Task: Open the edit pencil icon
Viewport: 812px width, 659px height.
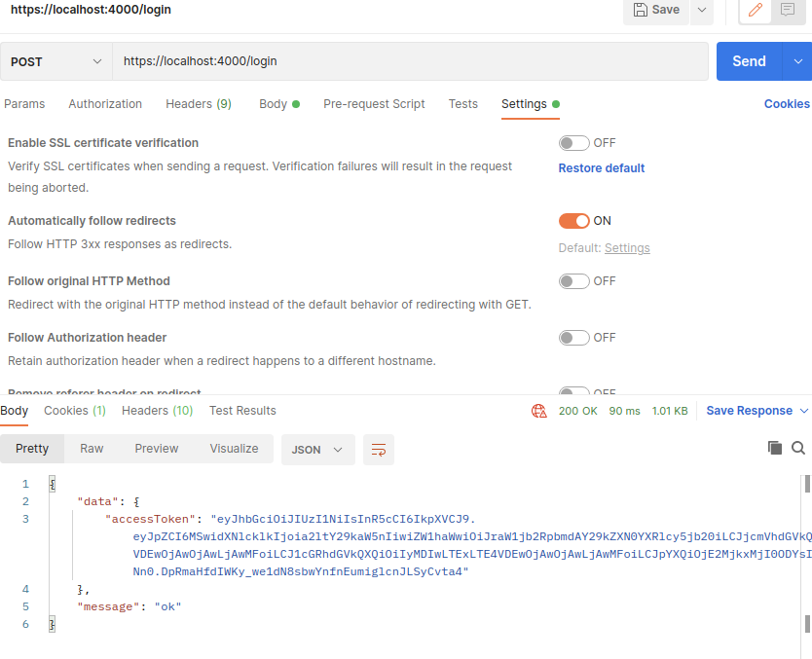Action: 755,10
